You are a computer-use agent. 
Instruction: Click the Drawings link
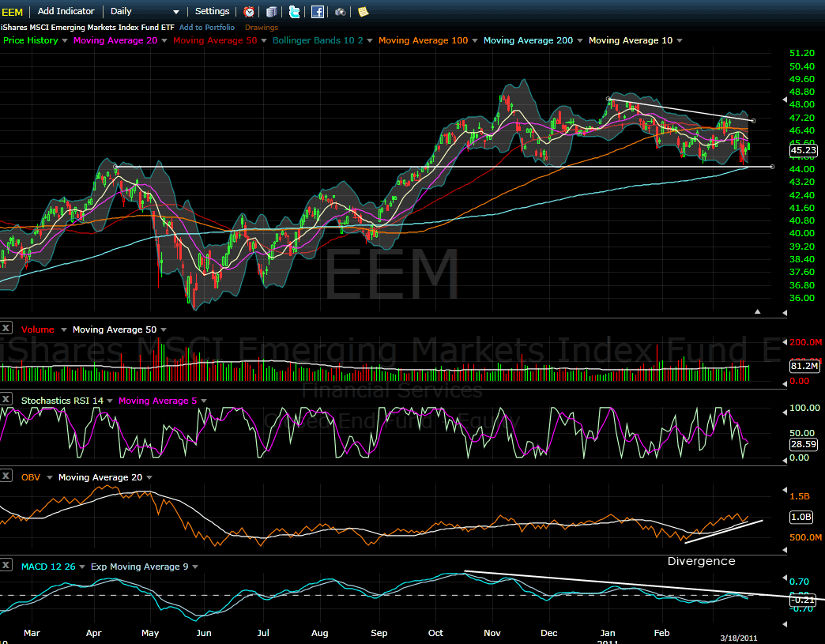pyautogui.click(x=262, y=28)
